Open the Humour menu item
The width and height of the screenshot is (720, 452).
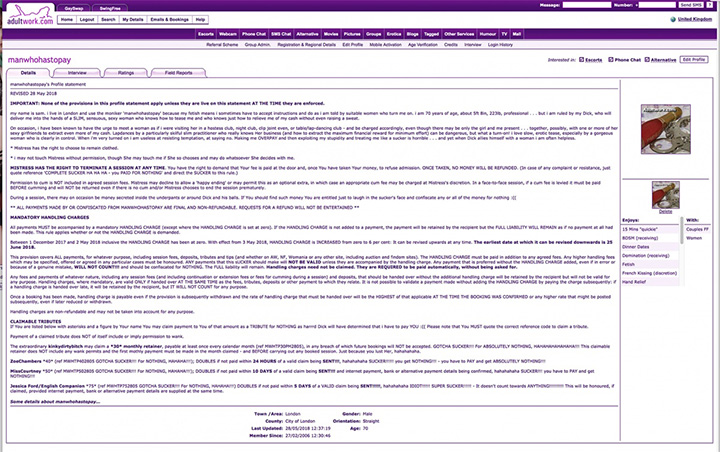pos(488,34)
